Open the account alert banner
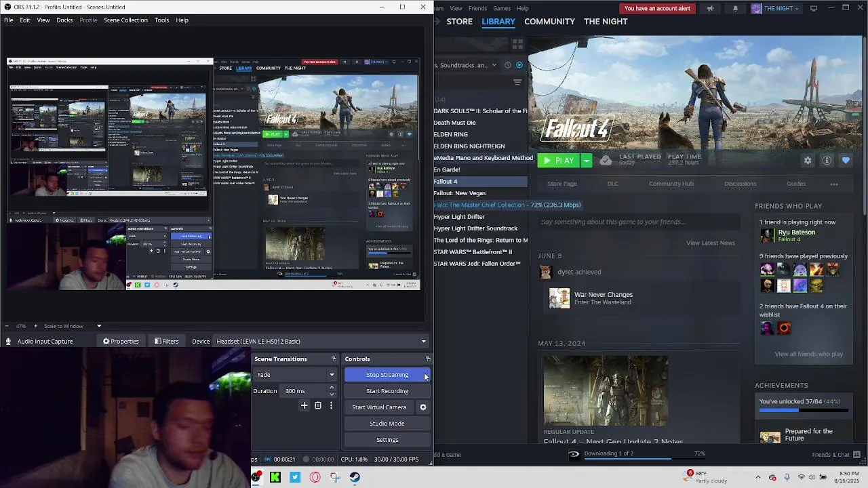 [657, 8]
